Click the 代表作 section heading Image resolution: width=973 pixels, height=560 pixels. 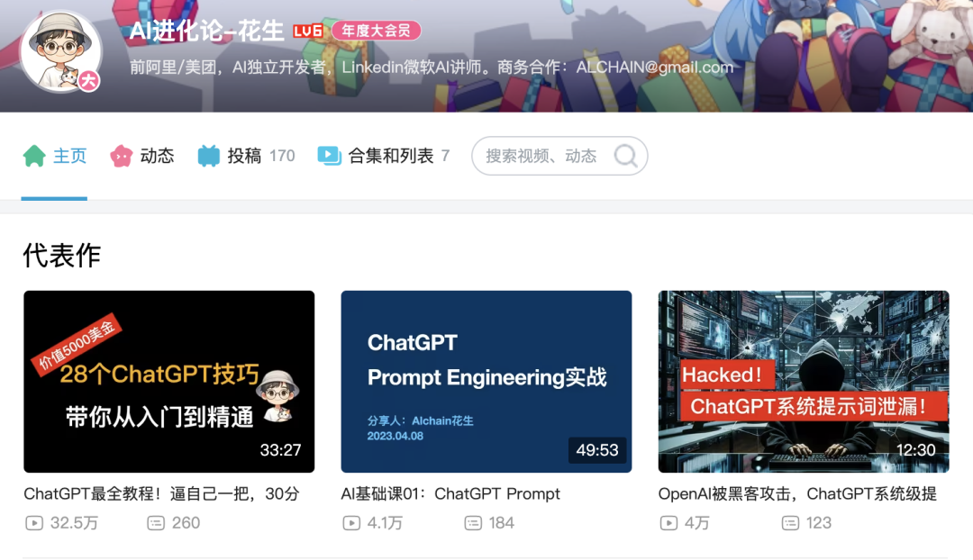pos(62,255)
